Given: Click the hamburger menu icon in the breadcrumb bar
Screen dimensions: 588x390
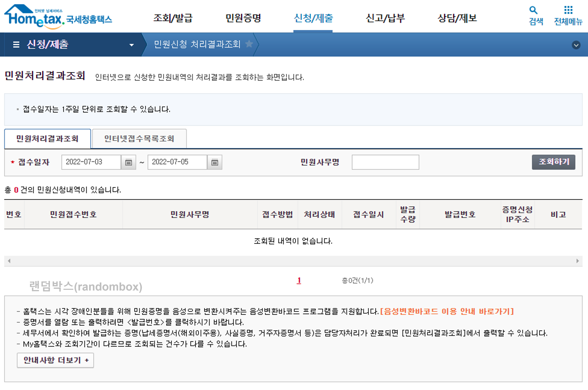Looking at the screenshot, I should pyautogui.click(x=16, y=45).
